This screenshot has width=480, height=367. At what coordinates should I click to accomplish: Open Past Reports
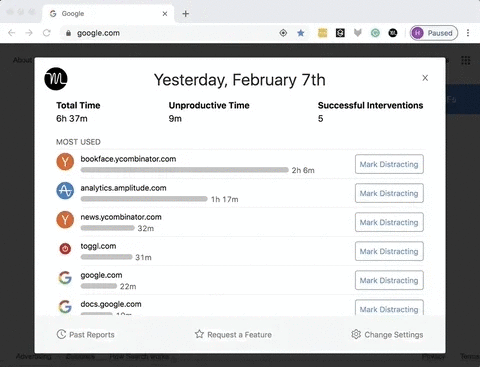pyautogui.click(x=85, y=334)
